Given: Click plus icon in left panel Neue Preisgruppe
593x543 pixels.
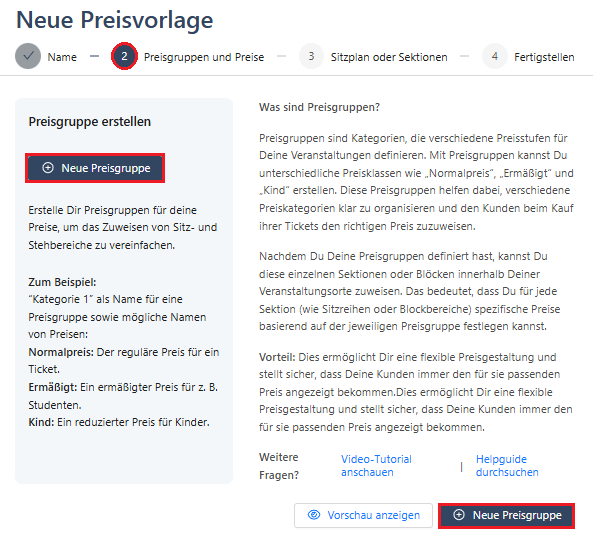Looking at the screenshot, I should [x=48, y=168].
